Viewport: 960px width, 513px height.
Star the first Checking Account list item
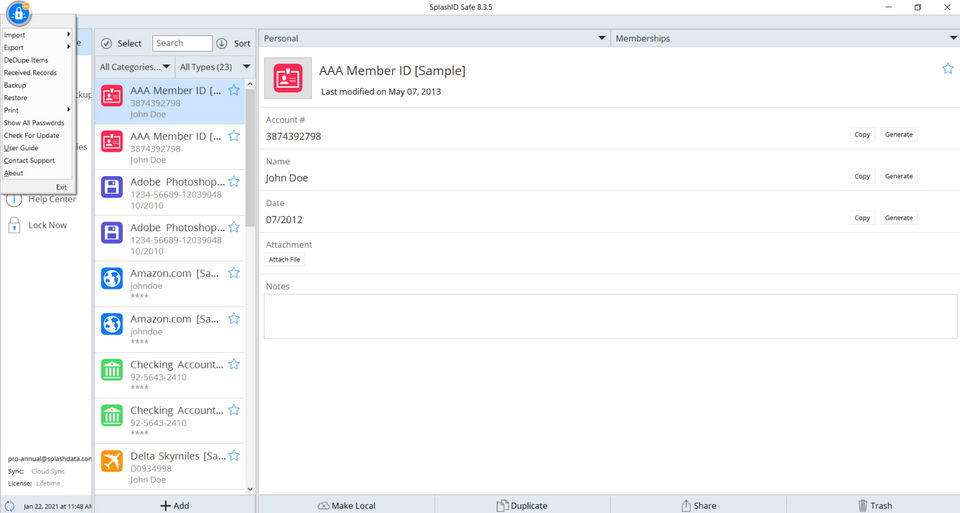[x=234, y=364]
